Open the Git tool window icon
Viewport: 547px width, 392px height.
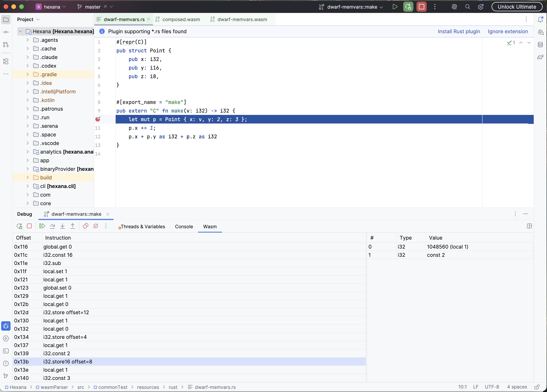tap(6, 376)
